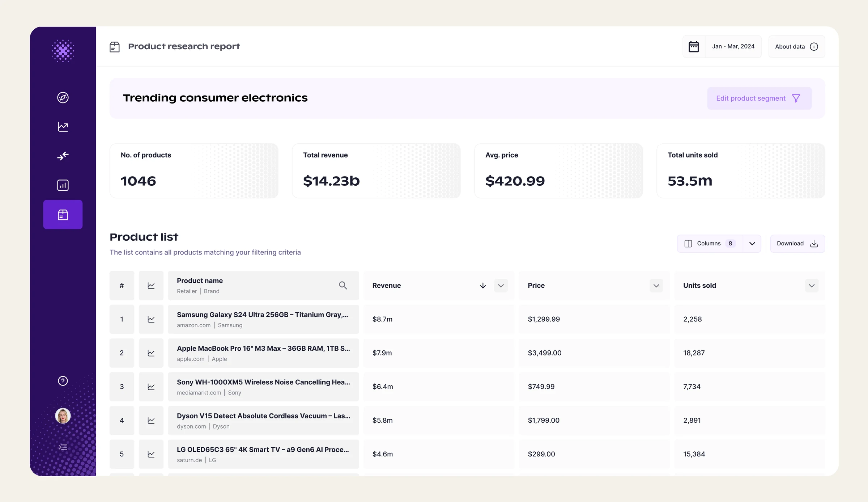Click Edit product segment button
Viewport: 868px width, 502px height.
(759, 98)
